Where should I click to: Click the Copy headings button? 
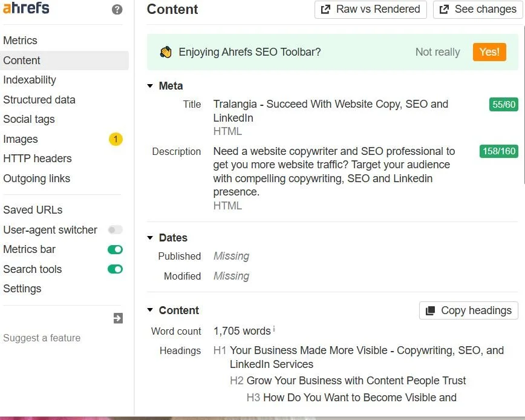(x=468, y=310)
